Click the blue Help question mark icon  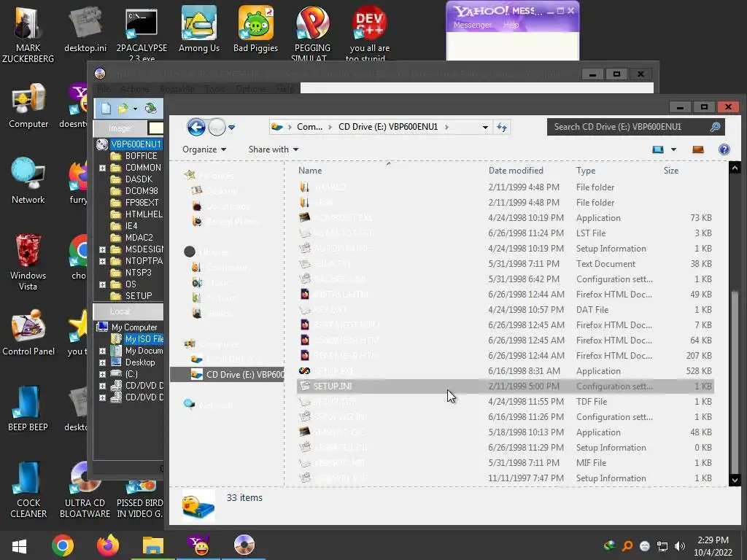(x=724, y=149)
